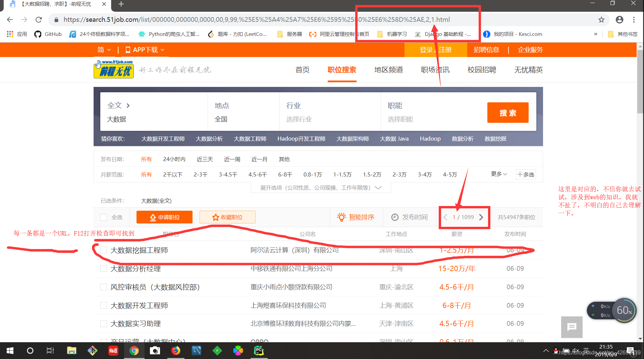Screen dimensions: 644x359
Task: Open the Windows Start menu
Action: pyautogui.click(x=10, y=351)
